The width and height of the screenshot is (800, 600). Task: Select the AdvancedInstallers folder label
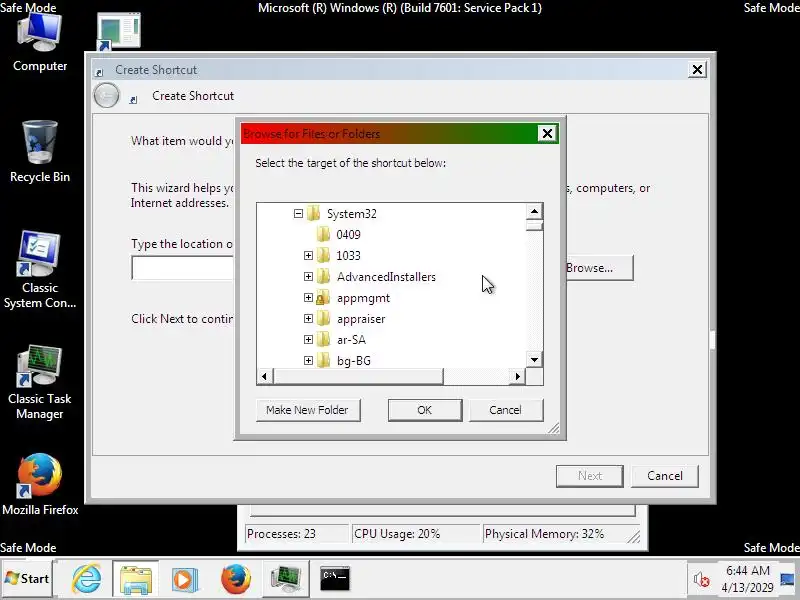point(386,277)
